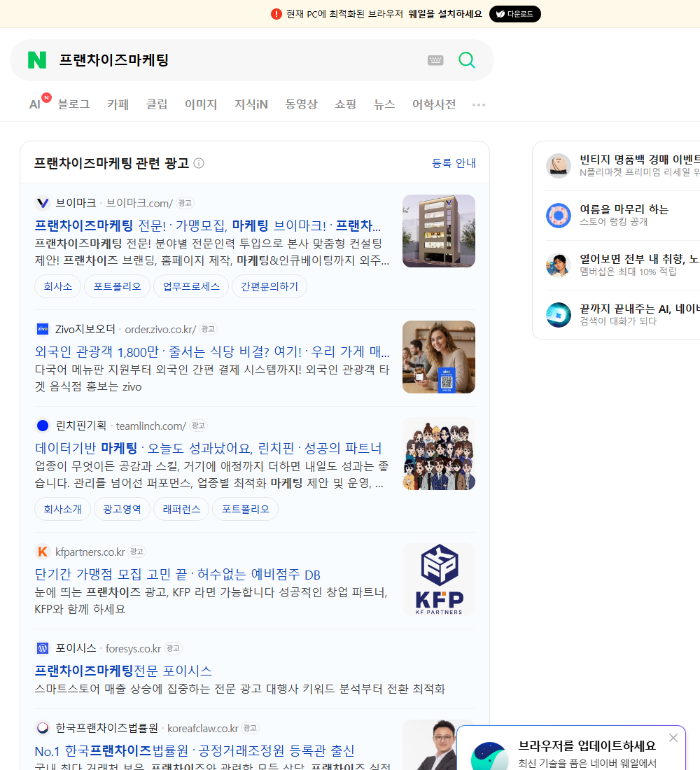Viewport: 700px width, 770px height.
Task: Click the 광고영역 button
Action: pos(122,509)
